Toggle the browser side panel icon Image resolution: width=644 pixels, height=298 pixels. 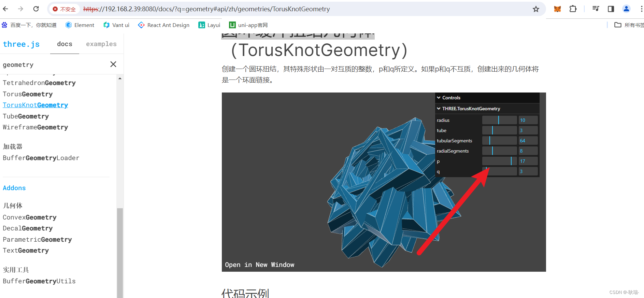pyautogui.click(x=611, y=9)
